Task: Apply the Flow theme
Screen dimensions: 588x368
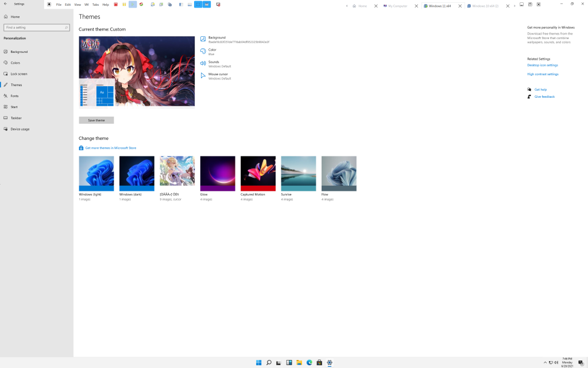Action: pos(339,174)
